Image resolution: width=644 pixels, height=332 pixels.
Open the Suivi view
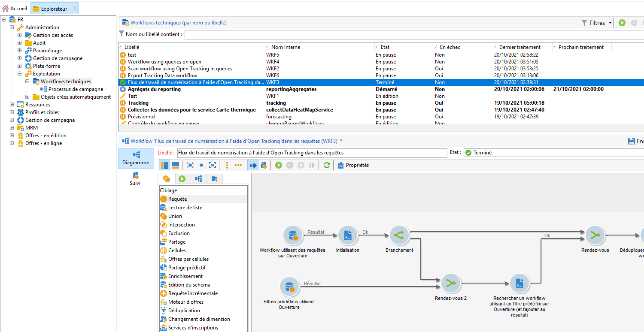(x=135, y=178)
